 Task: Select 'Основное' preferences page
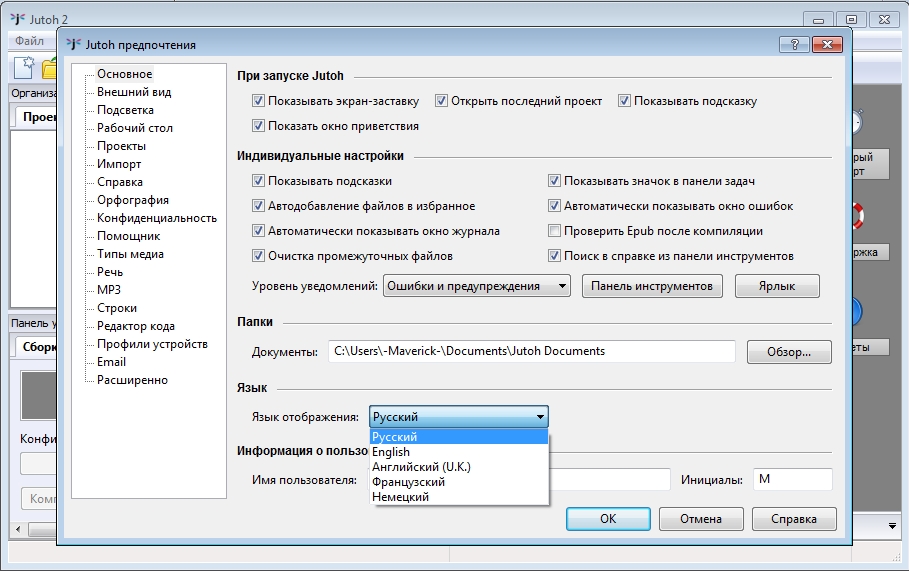[x=125, y=74]
